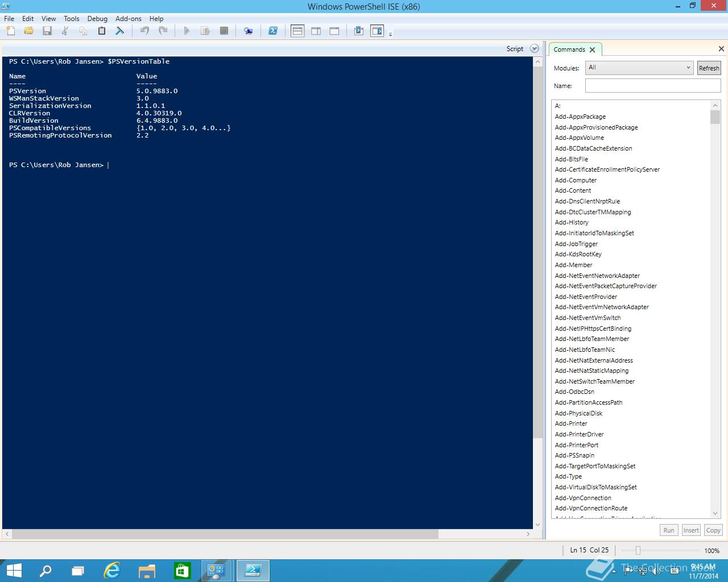728x582 pixels.
Task: Click the console pane up scroll arrow
Action: click(x=537, y=61)
